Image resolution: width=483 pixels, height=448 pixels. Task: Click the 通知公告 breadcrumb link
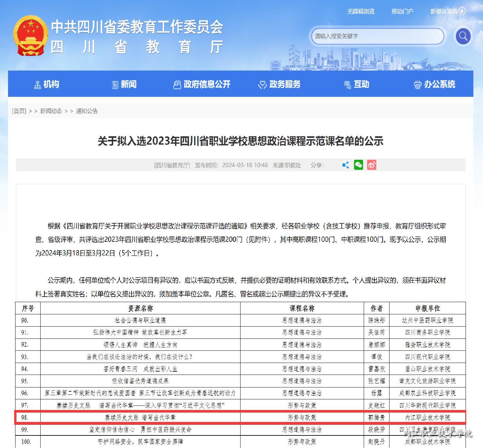click(87, 111)
